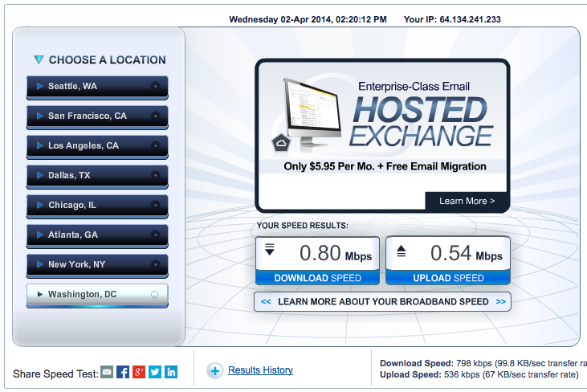Image resolution: width=587 pixels, height=392 pixels.
Task: Pick Dallas, TX from location list
Action: [x=97, y=175]
